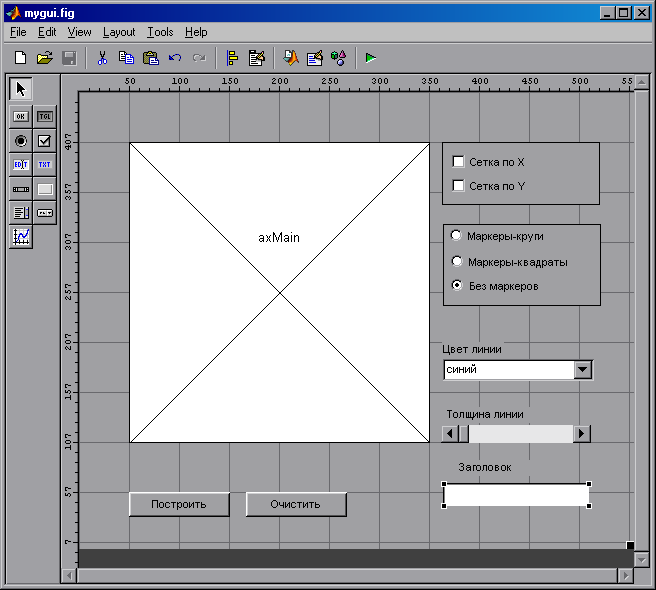Open the Tools menu

[160, 32]
